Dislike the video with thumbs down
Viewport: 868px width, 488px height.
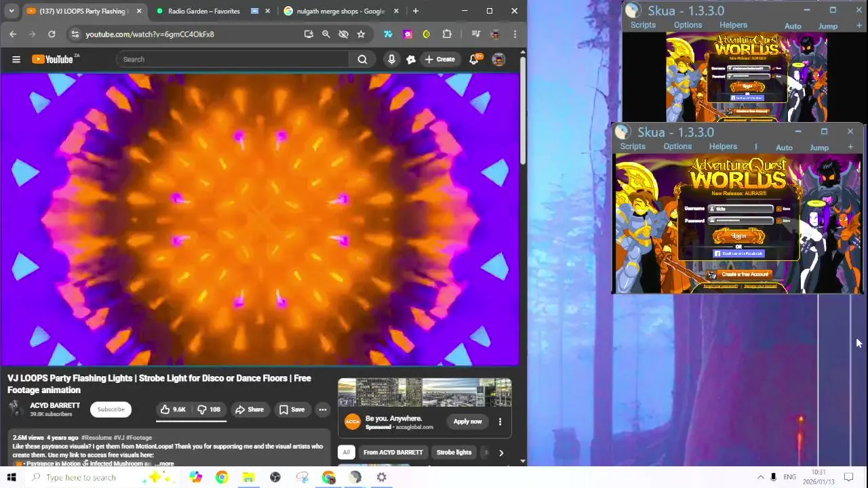point(209,409)
